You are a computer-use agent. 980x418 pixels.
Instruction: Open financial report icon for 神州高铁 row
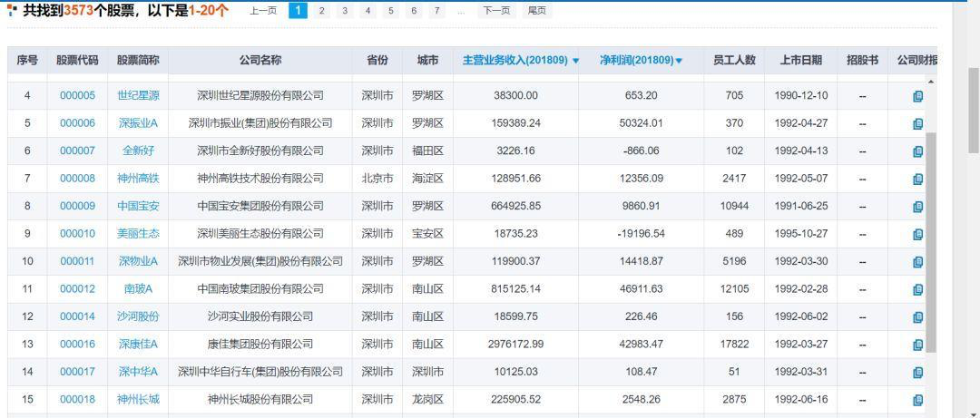tap(917, 179)
